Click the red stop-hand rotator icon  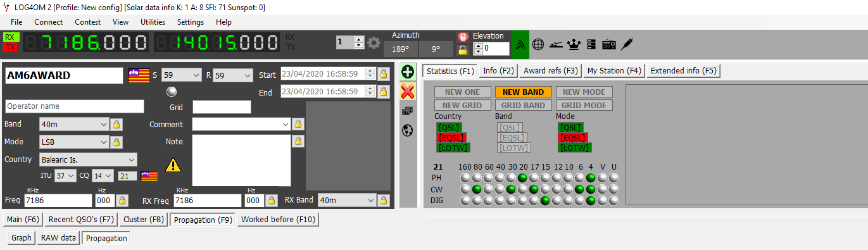pos(463,37)
